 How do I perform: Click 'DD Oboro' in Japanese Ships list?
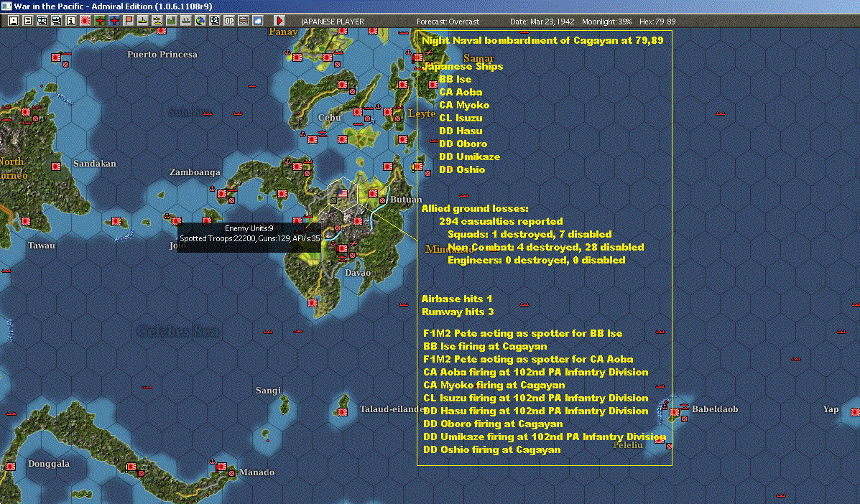tap(463, 144)
